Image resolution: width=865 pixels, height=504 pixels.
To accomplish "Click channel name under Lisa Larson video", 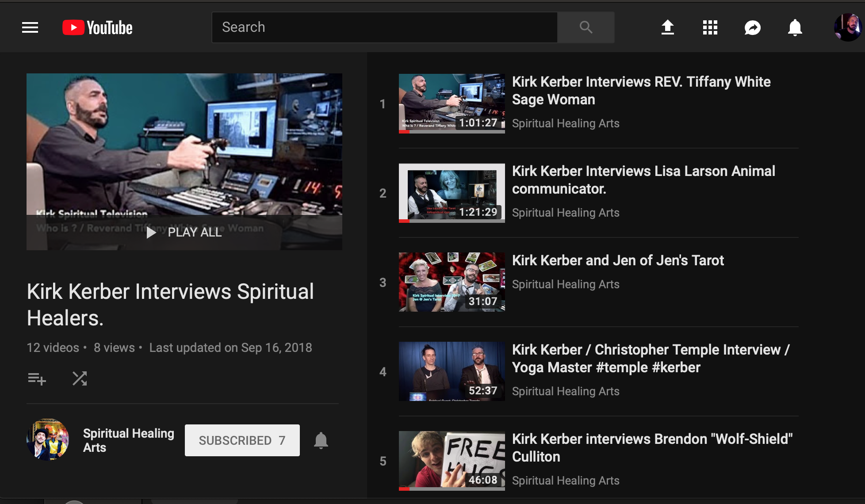I will [566, 213].
